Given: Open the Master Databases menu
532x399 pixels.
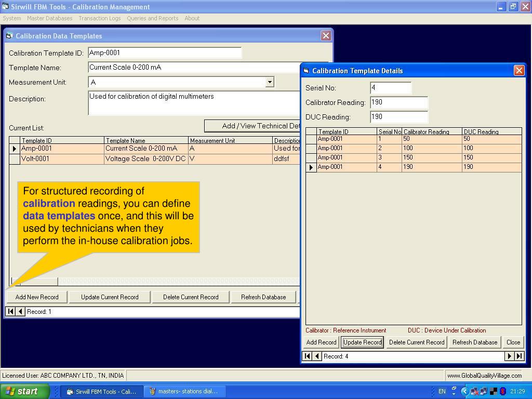Looking at the screenshot, I should (x=49, y=18).
